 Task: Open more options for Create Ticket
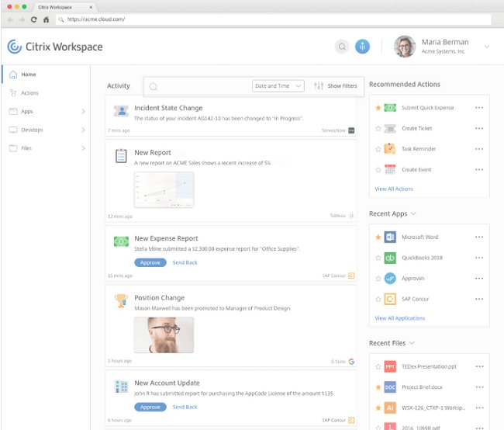(x=479, y=128)
